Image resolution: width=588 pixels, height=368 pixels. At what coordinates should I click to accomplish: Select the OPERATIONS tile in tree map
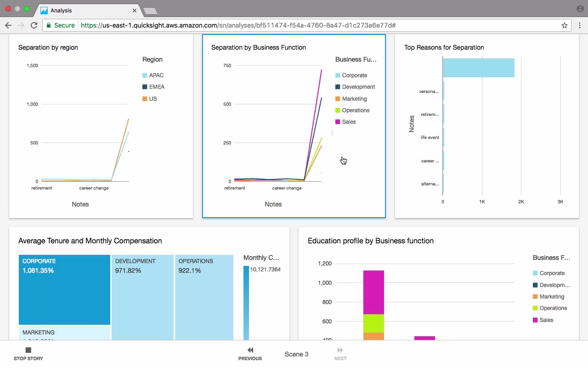pos(204,298)
